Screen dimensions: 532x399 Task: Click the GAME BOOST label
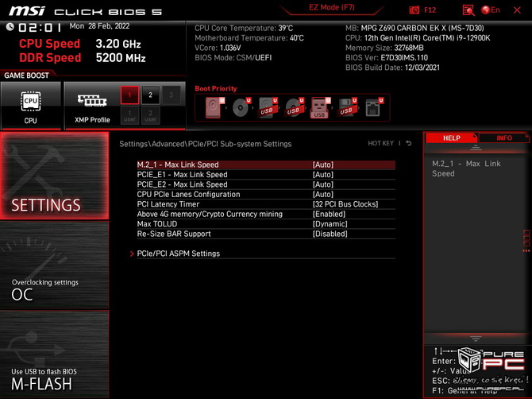pos(26,76)
